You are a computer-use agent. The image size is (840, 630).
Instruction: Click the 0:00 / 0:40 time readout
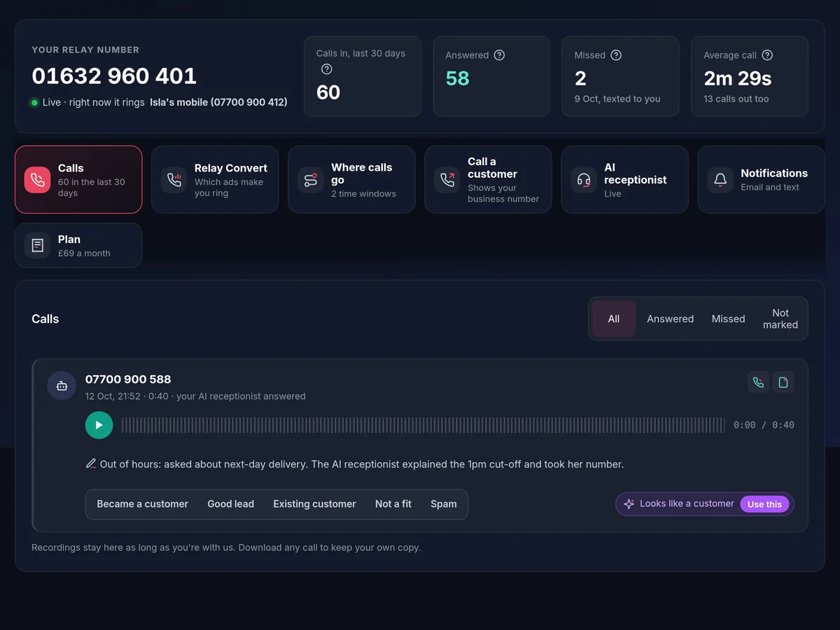[x=764, y=425]
